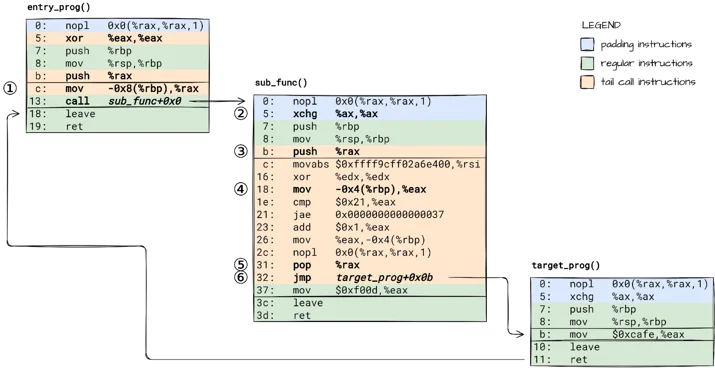The height and width of the screenshot is (368, 715).
Task: Click "push %rbp" at offset 7 in entry_prog
Action: pos(118,51)
